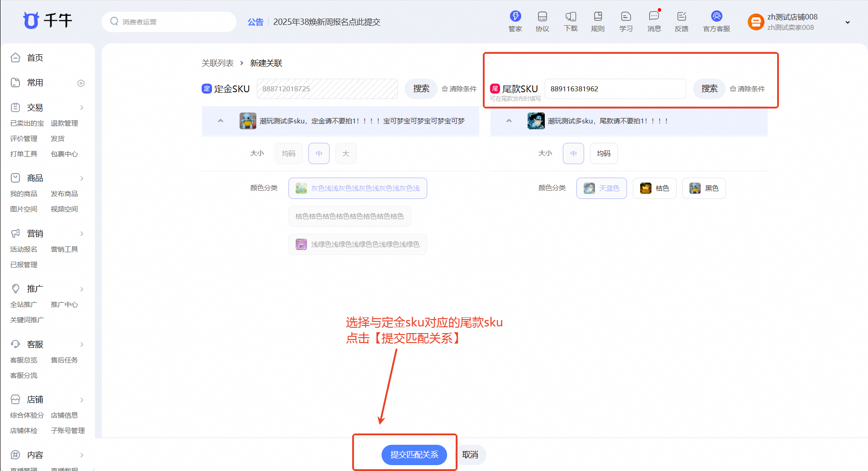The width and height of the screenshot is (868, 471).
Task: Click the 常用 folder icon in the sidebar
Action: 15,82
